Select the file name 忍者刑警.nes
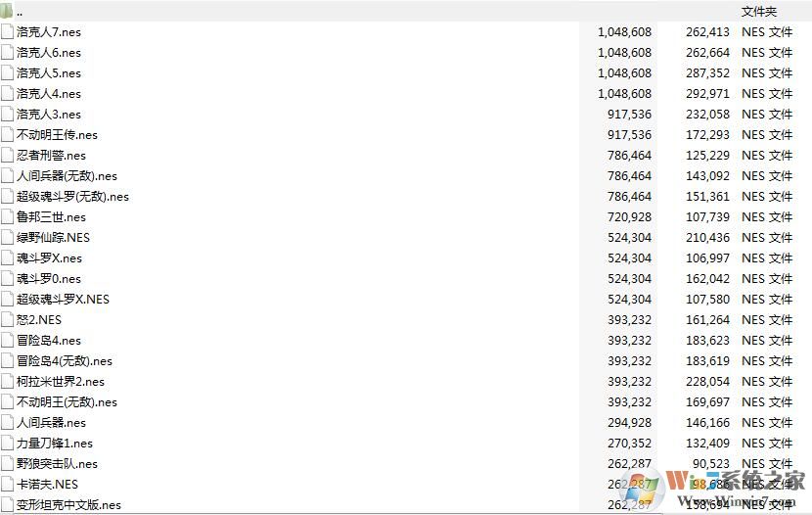 pos(51,156)
